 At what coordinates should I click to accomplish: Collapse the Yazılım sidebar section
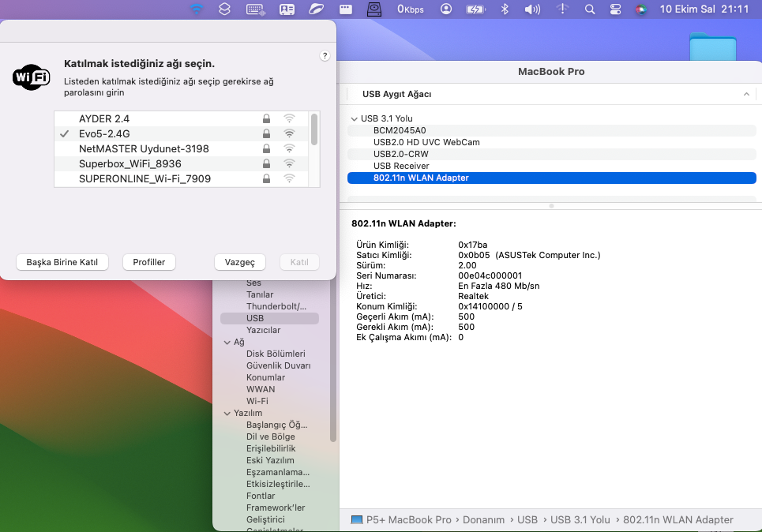click(227, 413)
